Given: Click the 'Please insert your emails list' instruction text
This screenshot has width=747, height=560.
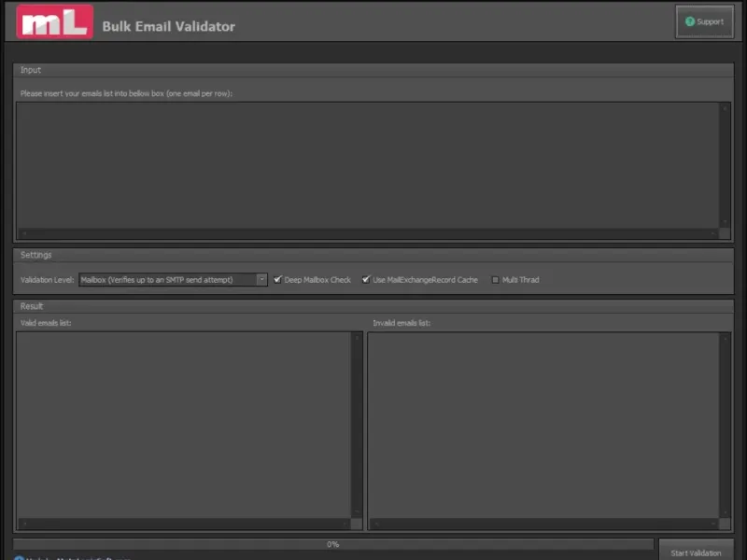Looking at the screenshot, I should (x=126, y=94).
